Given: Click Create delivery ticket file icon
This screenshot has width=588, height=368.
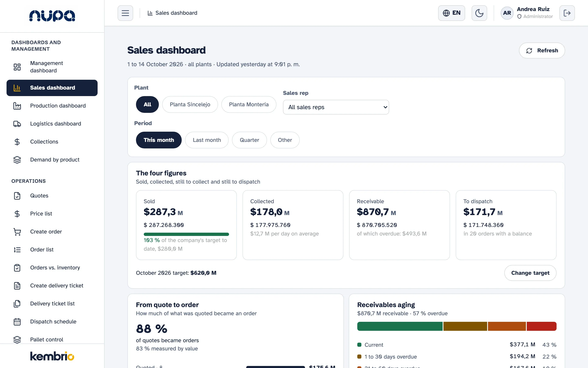Looking at the screenshot, I should point(17,286).
